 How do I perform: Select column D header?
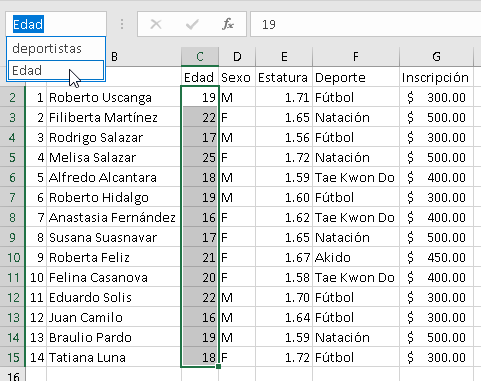pyautogui.click(x=237, y=57)
